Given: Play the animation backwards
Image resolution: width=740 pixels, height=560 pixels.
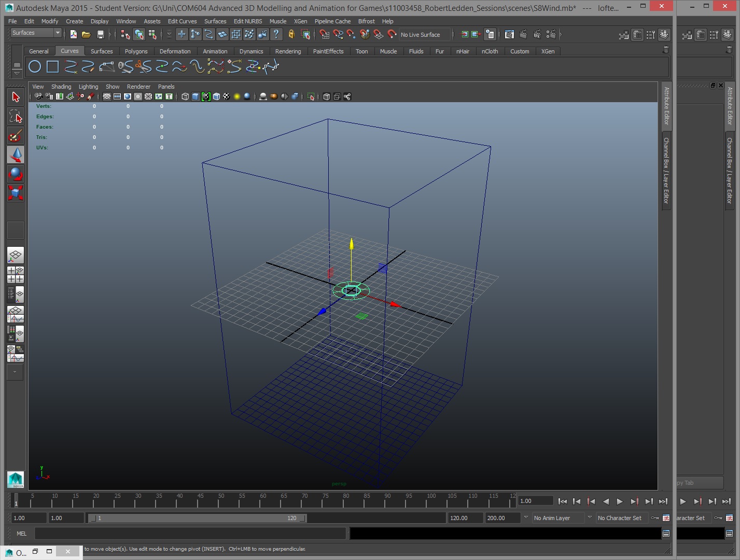Looking at the screenshot, I should click(606, 501).
